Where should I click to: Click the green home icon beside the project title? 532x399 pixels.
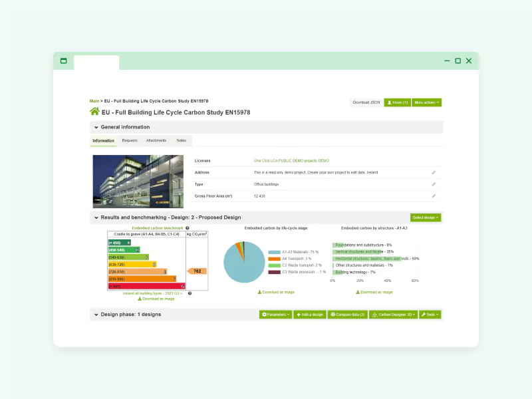[x=94, y=112]
